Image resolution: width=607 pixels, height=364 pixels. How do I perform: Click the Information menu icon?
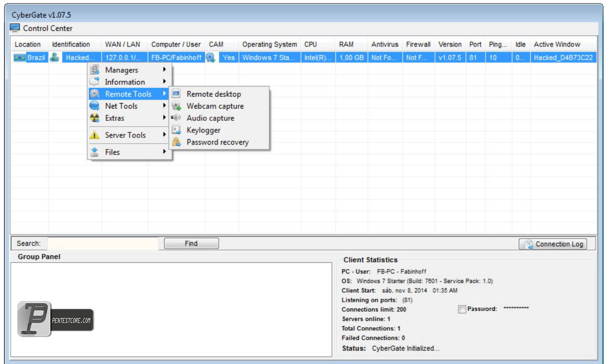click(x=95, y=81)
